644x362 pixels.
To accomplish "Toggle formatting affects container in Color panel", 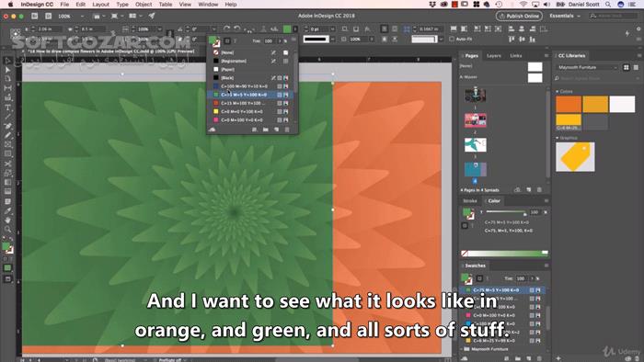I will point(465,225).
